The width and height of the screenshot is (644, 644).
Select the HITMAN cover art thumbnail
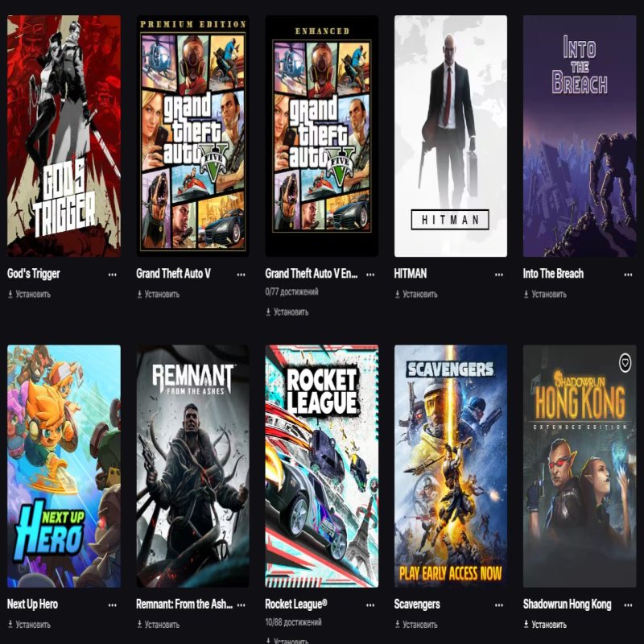tap(451, 136)
